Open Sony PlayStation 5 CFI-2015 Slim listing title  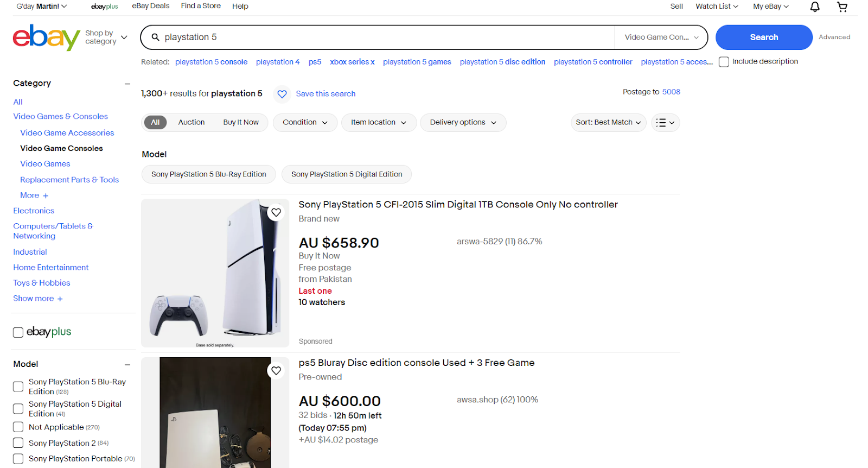pos(458,205)
